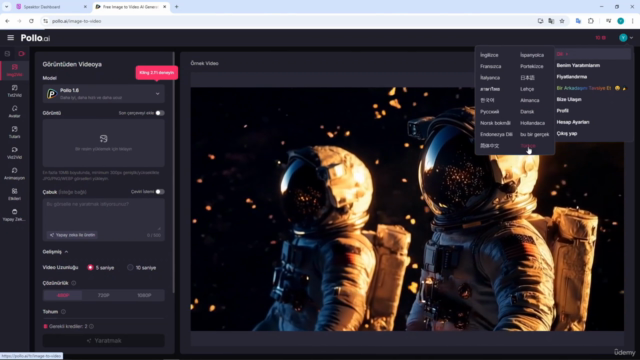Select the Txt2Vid sidebar tool
The width and height of the screenshot is (640, 360).
click(14, 91)
